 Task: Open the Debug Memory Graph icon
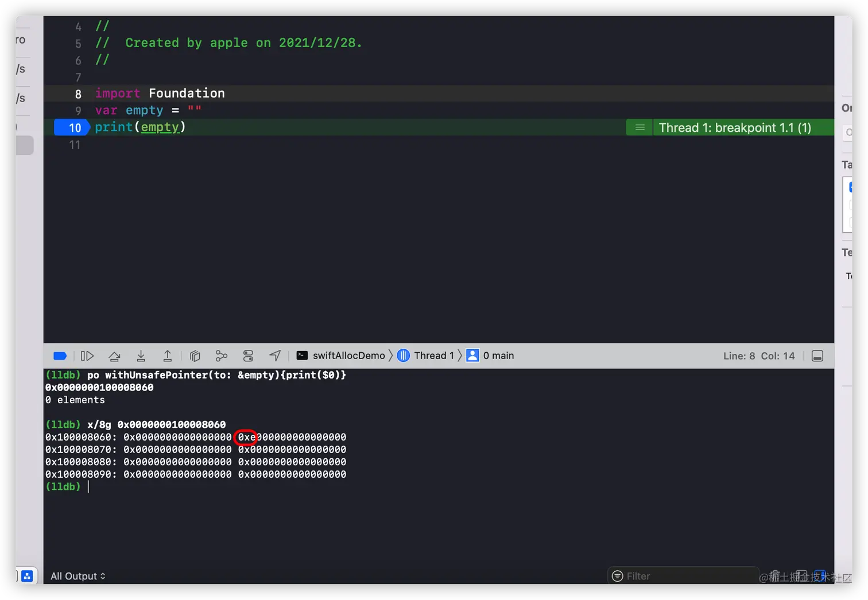pos(222,356)
